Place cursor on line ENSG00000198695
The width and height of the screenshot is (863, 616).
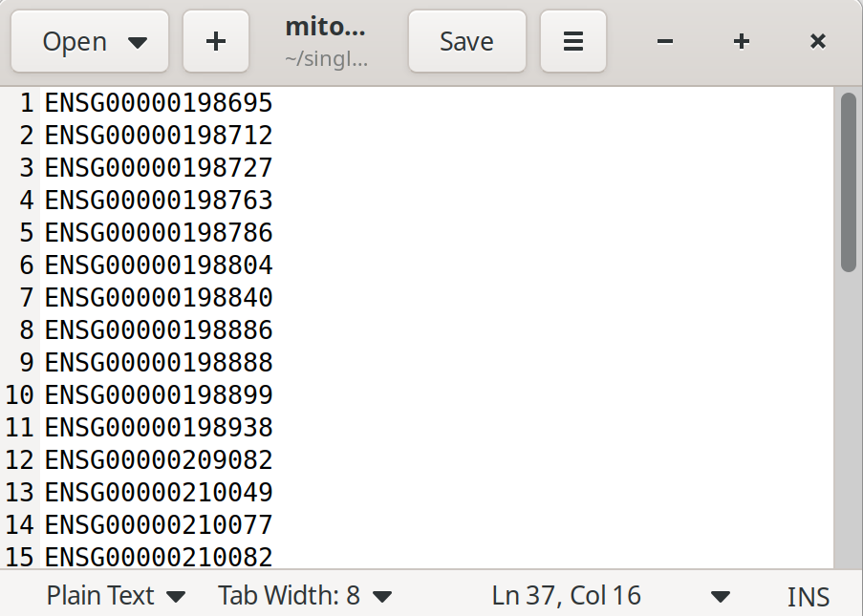[159, 102]
